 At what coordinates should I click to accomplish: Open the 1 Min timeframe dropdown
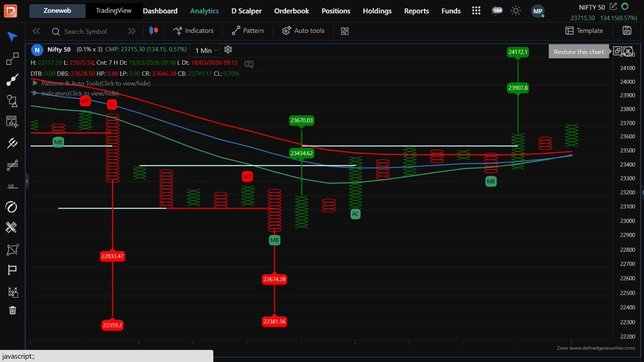click(206, 50)
